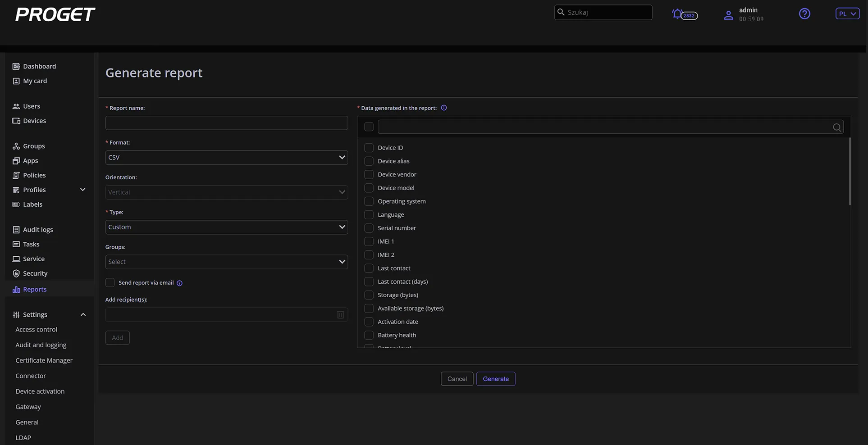Screen dimensions: 868x445
Task: Open the Type Custom dropdown
Action: coord(227,227)
